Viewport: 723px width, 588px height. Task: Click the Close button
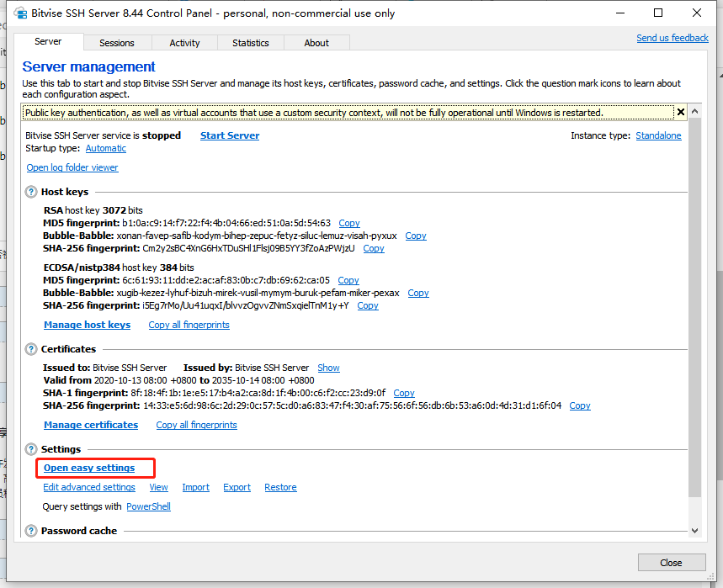672,563
